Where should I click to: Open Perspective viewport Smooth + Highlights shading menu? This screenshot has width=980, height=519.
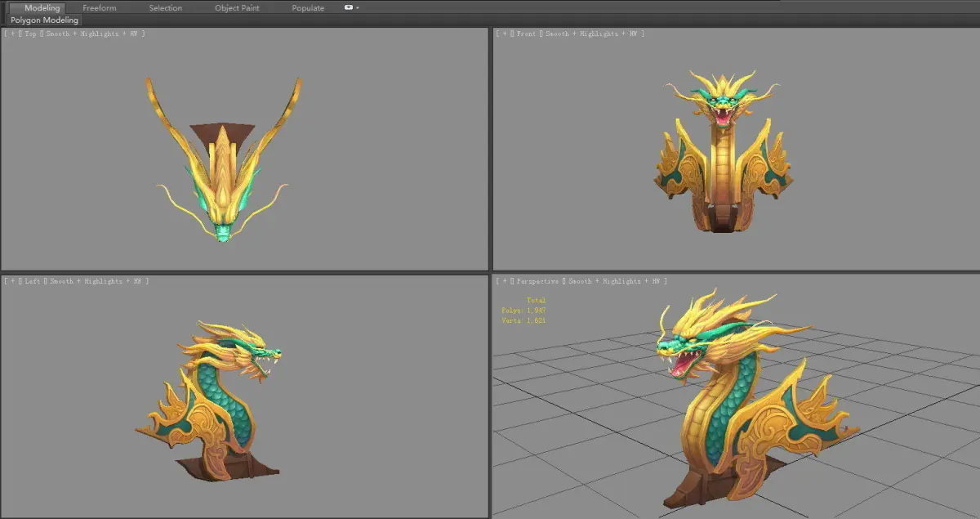point(615,281)
